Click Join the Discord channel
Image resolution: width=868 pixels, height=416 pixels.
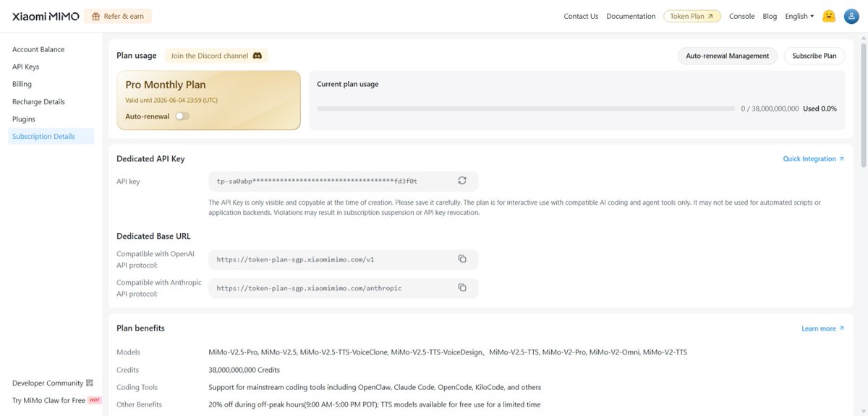tap(217, 56)
